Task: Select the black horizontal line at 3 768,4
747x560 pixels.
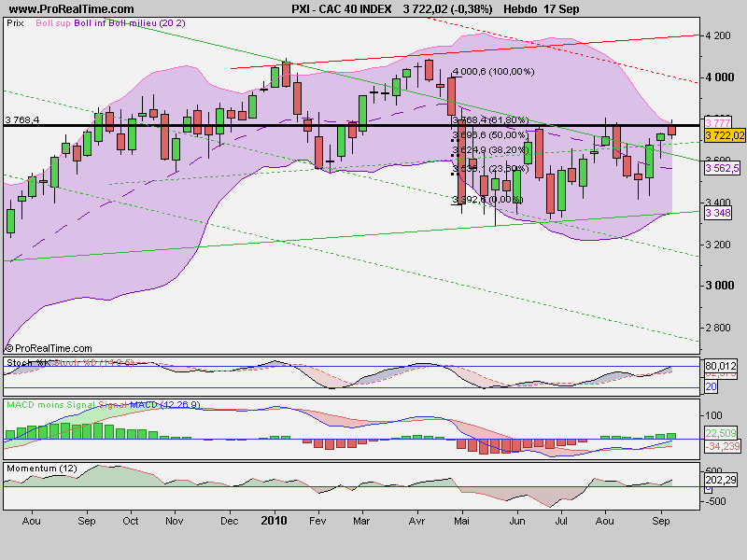Action: [352, 125]
